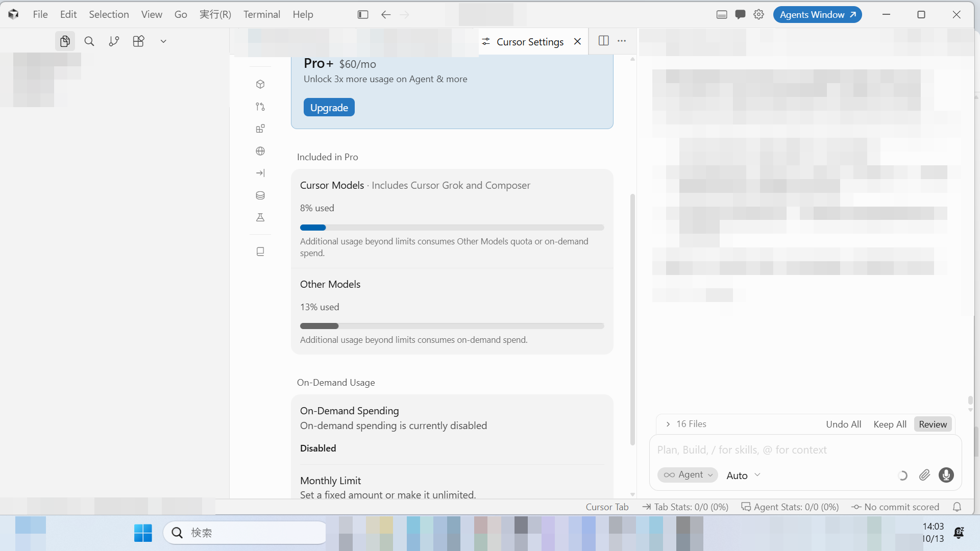This screenshot has width=980, height=551.
Task: Open the Search view icon
Action: pos(89,41)
